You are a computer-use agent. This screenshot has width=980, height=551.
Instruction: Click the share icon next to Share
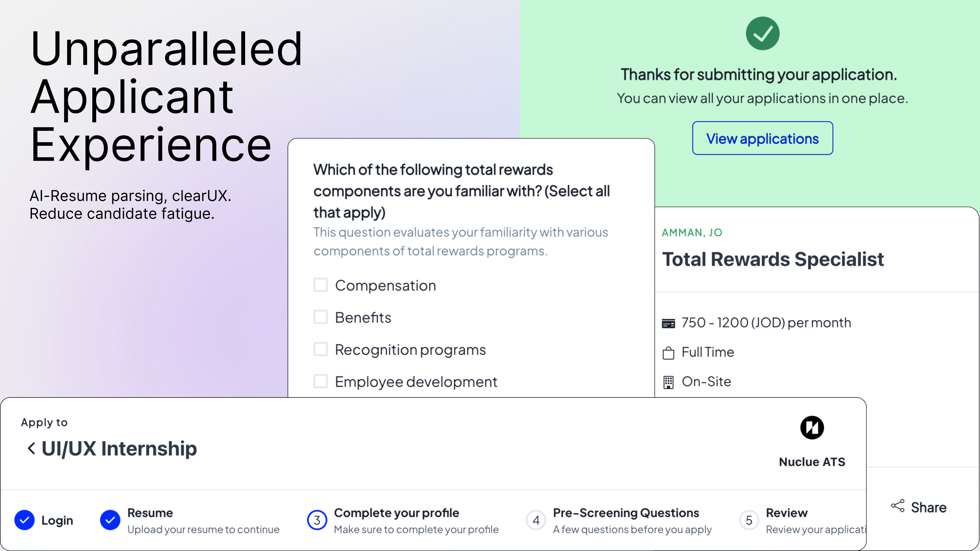(x=898, y=506)
